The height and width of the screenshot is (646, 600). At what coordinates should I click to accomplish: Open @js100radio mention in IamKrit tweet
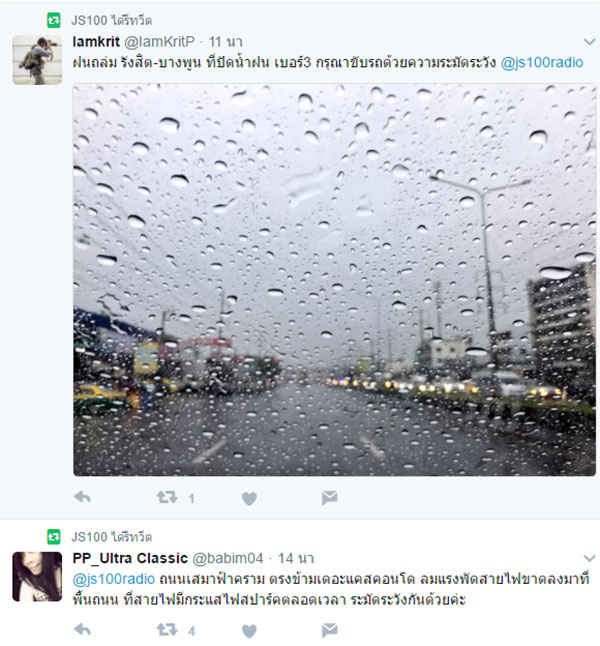tap(541, 62)
